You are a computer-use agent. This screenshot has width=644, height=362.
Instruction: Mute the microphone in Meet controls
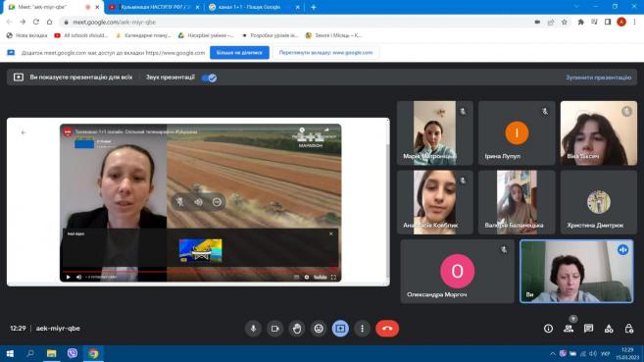[x=254, y=329]
